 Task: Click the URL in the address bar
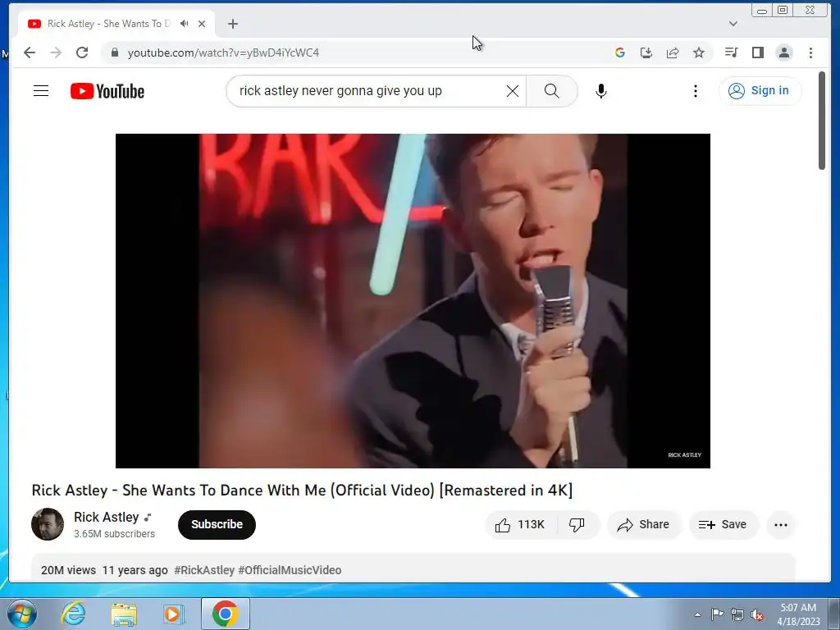tap(223, 52)
